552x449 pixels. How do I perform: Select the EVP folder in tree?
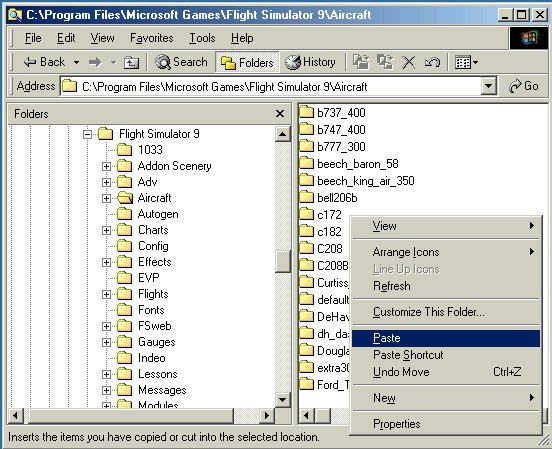click(x=138, y=278)
